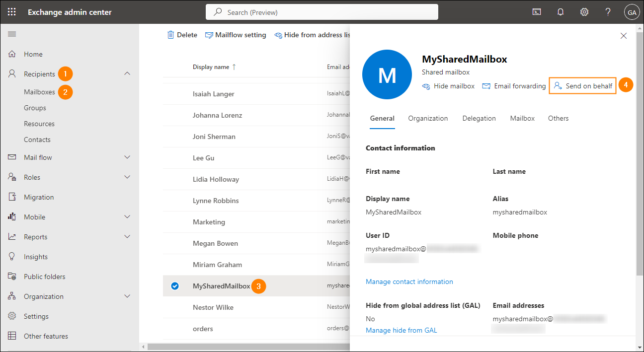Open Email forwarding for MySharedMailbox
644x352 pixels.
click(x=514, y=86)
